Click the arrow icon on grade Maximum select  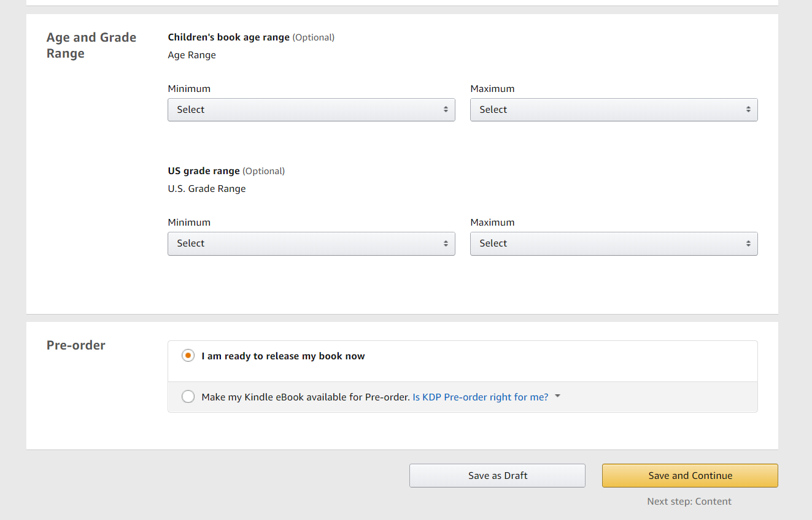(x=748, y=243)
